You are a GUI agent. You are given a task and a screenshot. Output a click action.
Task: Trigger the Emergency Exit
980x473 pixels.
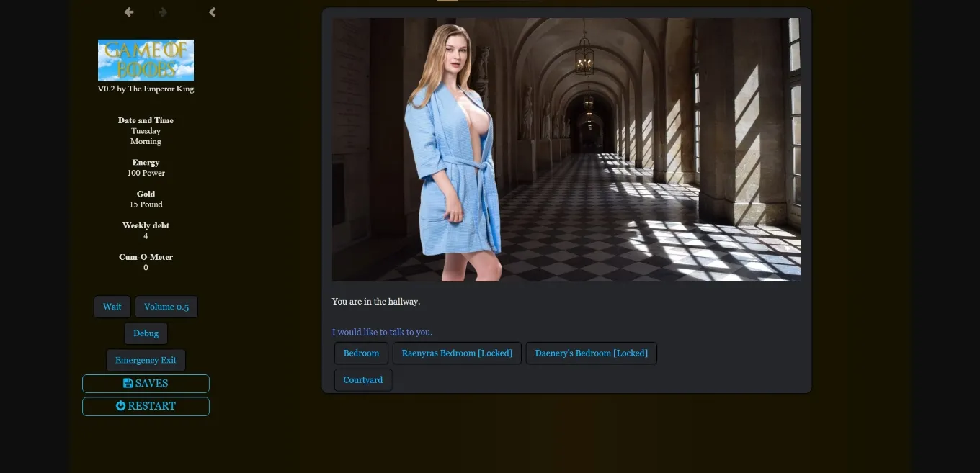[x=146, y=360]
